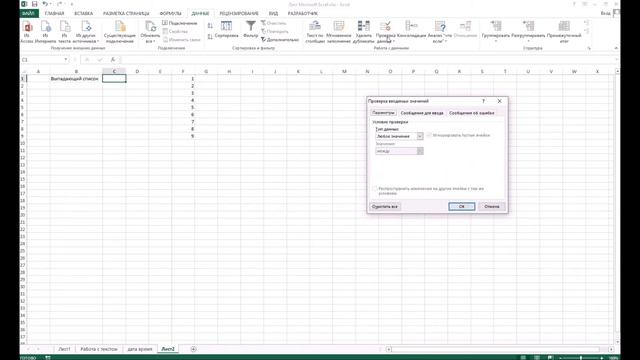640x360 pixels.
Task: Click the horizontal scrollbar track
Action: coord(500,349)
